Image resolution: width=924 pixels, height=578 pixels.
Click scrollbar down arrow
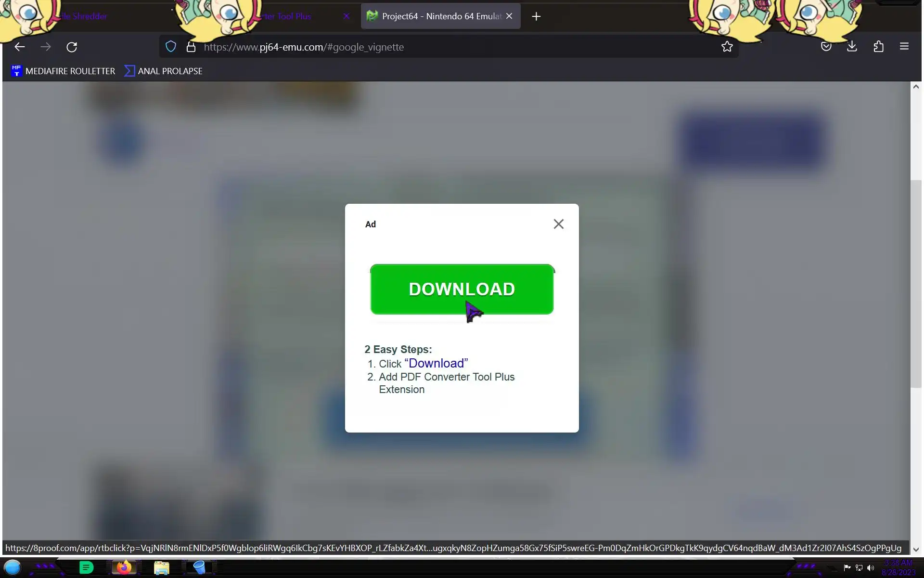(x=915, y=549)
